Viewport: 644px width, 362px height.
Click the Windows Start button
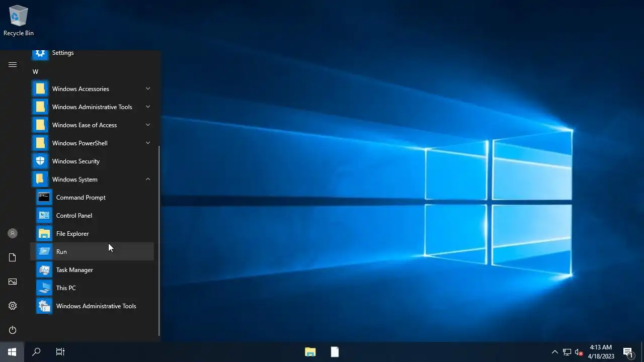(x=12, y=352)
